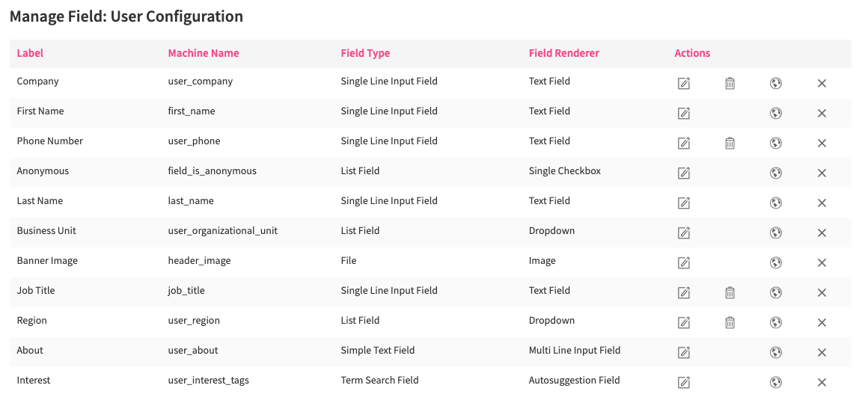Screen dimensions: 868x394
Task: Edit the Interest field
Action: (x=683, y=382)
